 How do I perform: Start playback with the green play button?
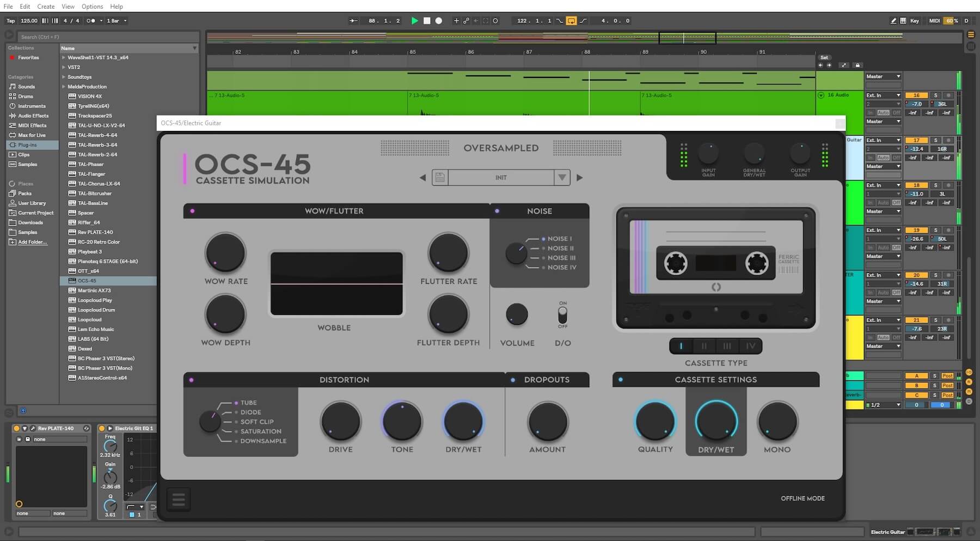(414, 21)
